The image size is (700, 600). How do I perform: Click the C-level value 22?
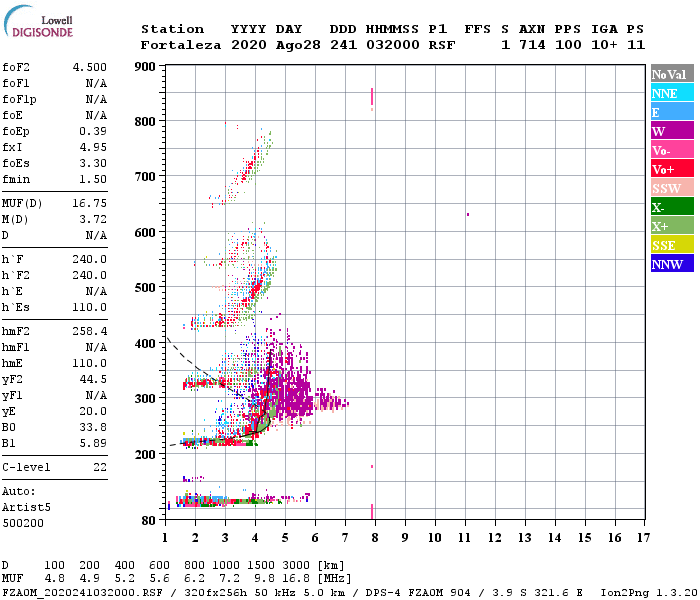[100, 467]
